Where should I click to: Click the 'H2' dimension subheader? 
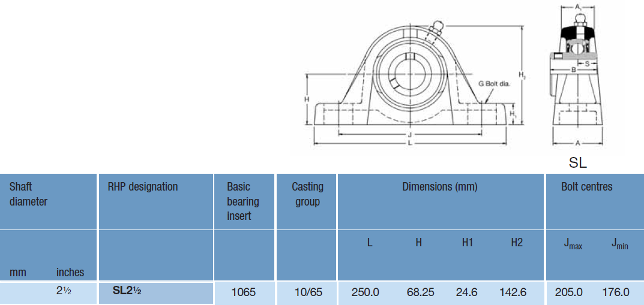click(x=517, y=243)
